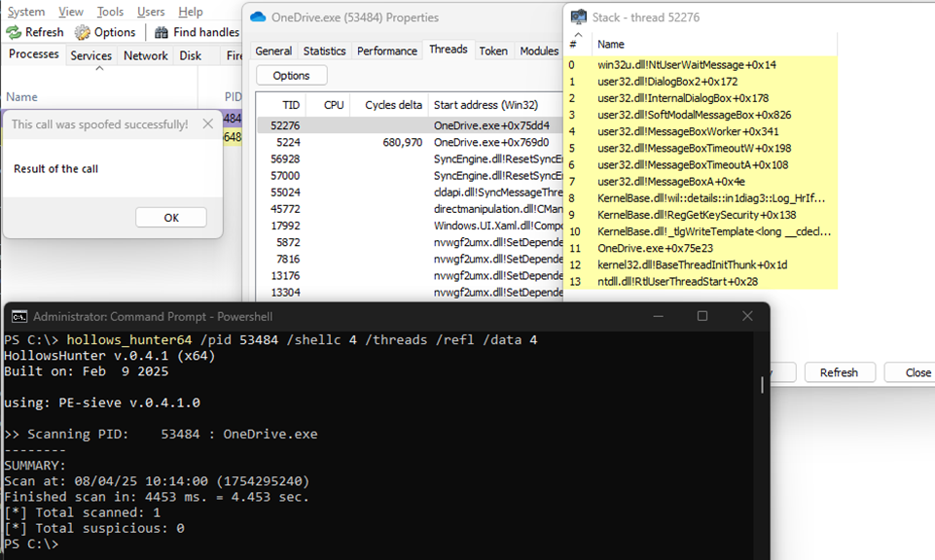935x560 pixels.
Task: Click the Stack window title bar icon
Action: (578, 17)
